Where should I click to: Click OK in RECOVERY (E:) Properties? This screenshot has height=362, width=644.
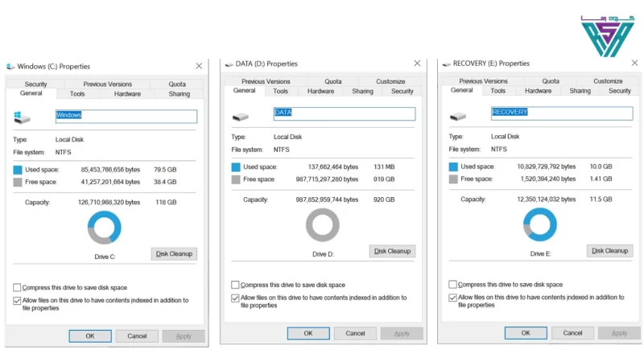click(x=526, y=333)
